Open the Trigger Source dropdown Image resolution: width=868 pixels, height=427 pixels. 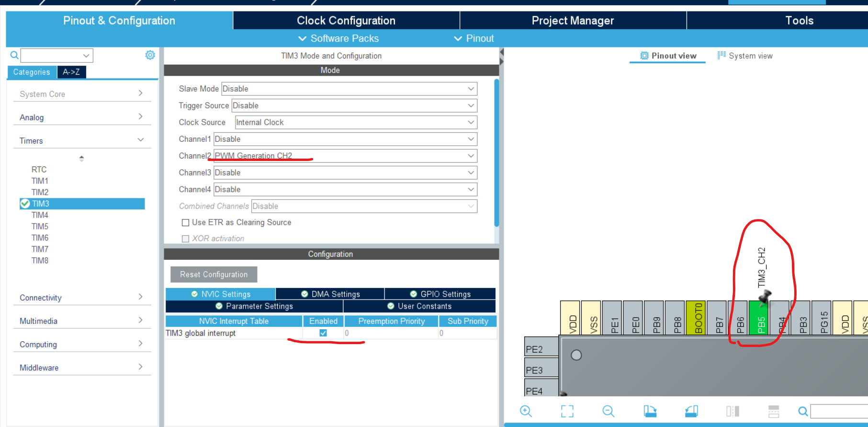[354, 105]
